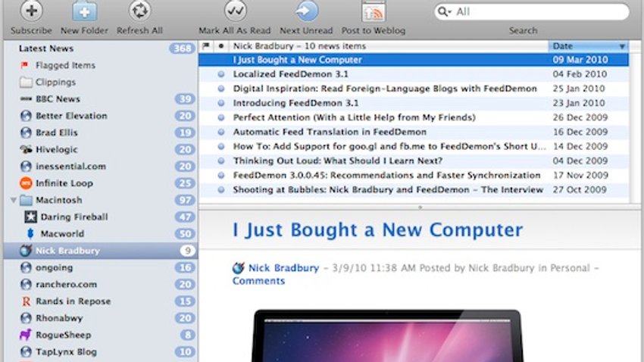Click the Nick Bradbury feed icon in sidebar
The width and height of the screenshot is (644, 362).
[26, 251]
